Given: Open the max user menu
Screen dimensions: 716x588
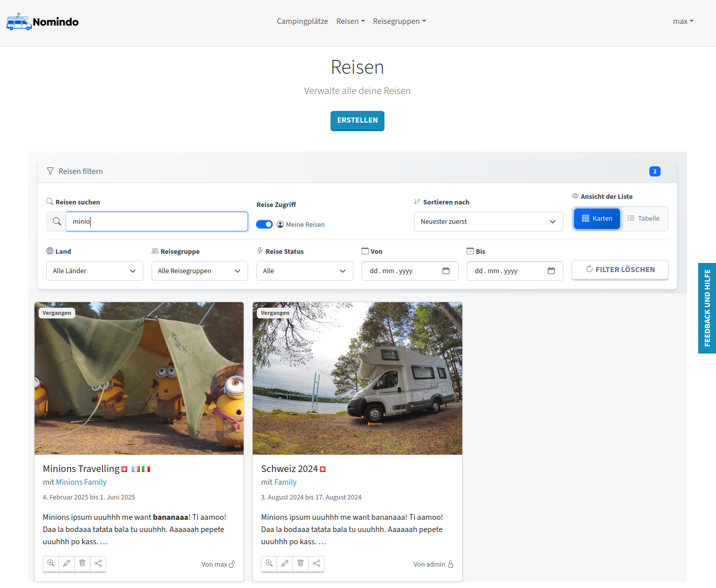Looking at the screenshot, I should [x=683, y=21].
